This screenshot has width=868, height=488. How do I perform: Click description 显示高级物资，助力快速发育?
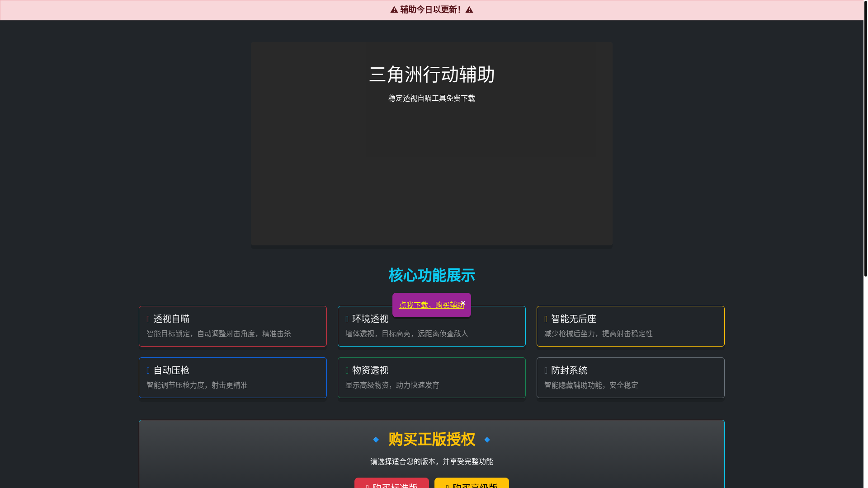click(x=392, y=385)
